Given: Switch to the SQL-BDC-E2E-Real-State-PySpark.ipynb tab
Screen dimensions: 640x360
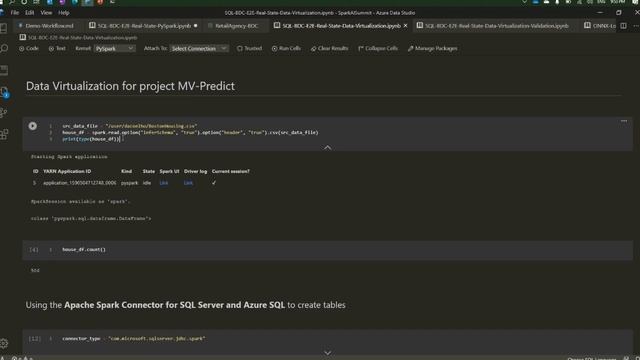Looking at the screenshot, I should 143,26.
